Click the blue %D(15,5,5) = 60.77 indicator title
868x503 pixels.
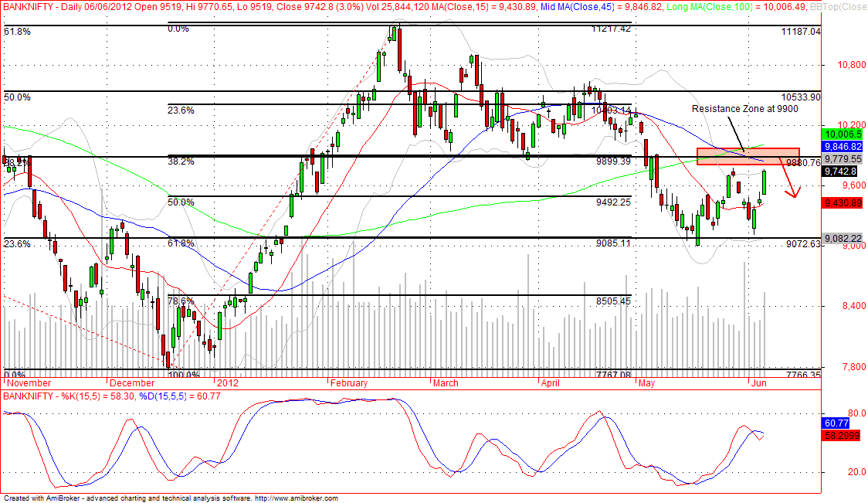179,396
